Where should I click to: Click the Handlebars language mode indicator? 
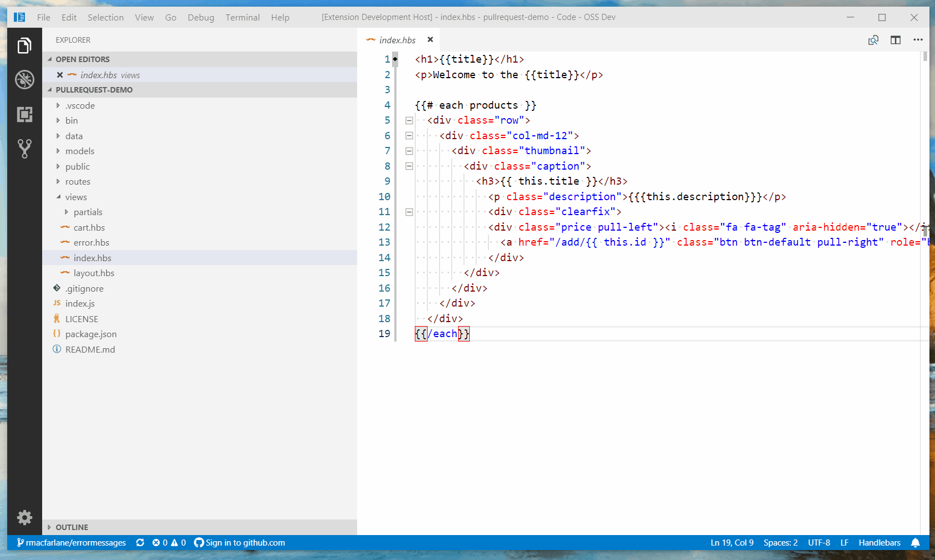tap(879, 543)
